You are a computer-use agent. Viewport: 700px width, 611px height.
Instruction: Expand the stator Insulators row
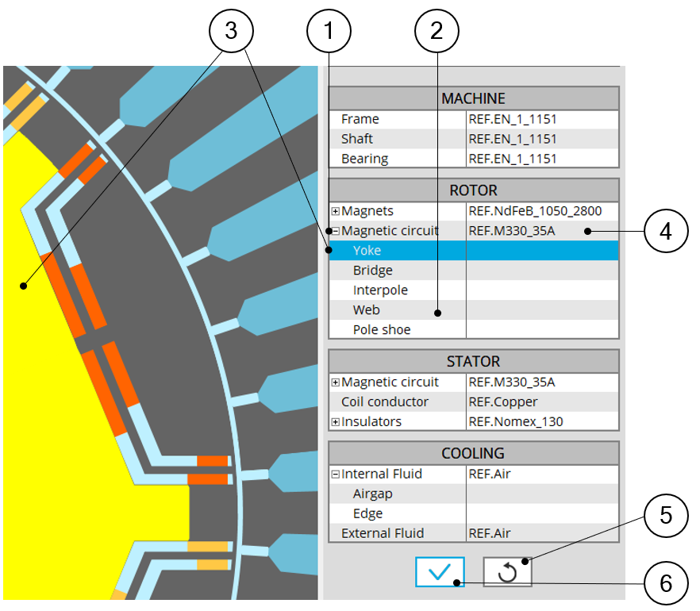click(x=336, y=422)
